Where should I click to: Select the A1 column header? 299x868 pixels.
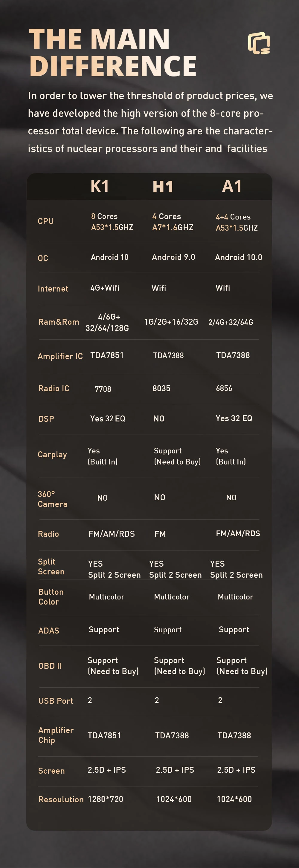pos(232,186)
